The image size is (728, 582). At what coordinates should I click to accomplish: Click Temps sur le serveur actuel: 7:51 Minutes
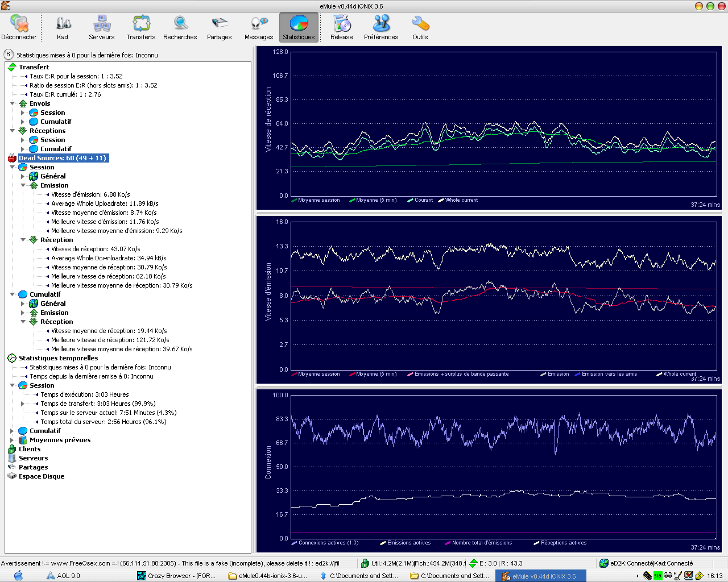click(108, 413)
